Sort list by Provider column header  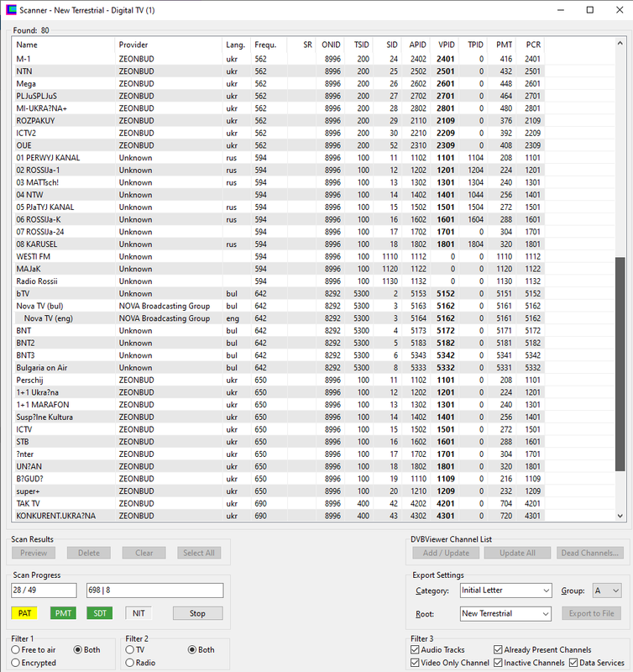coord(168,45)
